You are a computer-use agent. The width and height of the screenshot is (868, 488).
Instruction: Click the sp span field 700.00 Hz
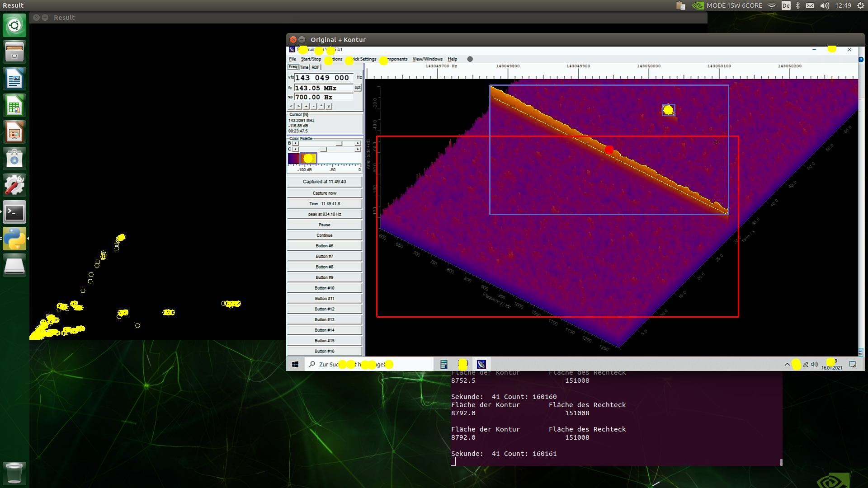323,97
